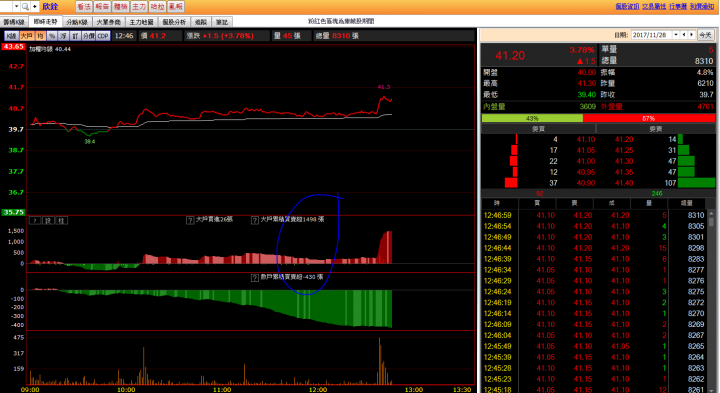Click the 設 settings icon in indicator panel
720x393 pixels.
point(48,221)
